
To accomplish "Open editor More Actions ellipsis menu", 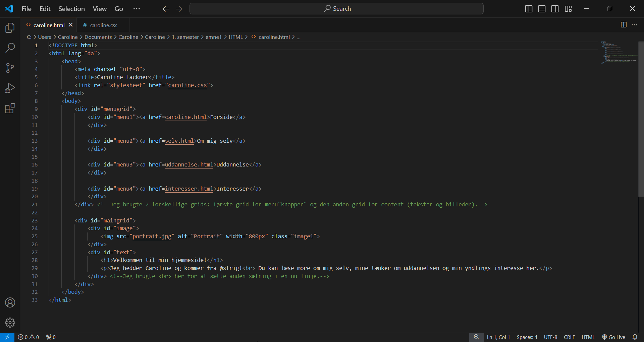I will coord(634,25).
